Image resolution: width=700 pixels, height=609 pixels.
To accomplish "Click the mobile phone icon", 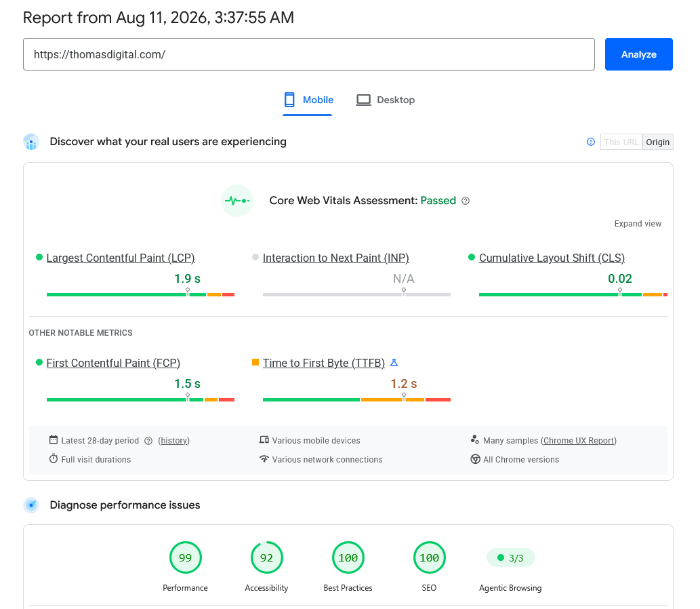I will coord(289,100).
